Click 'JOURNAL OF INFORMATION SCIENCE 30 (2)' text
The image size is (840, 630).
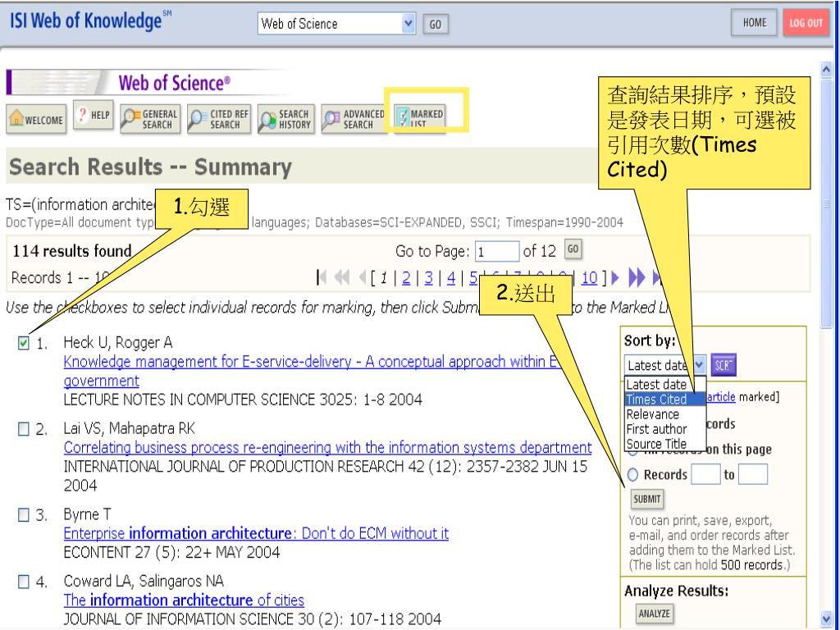pos(204,619)
